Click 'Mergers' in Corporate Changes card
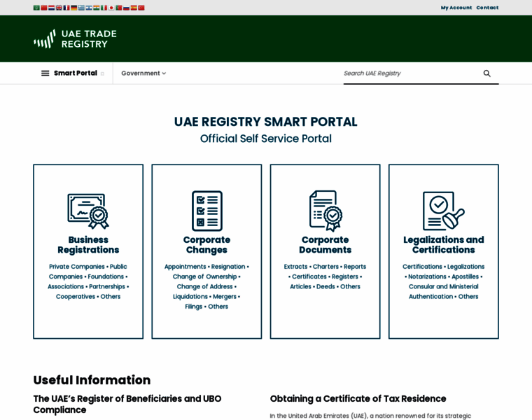 225,297
